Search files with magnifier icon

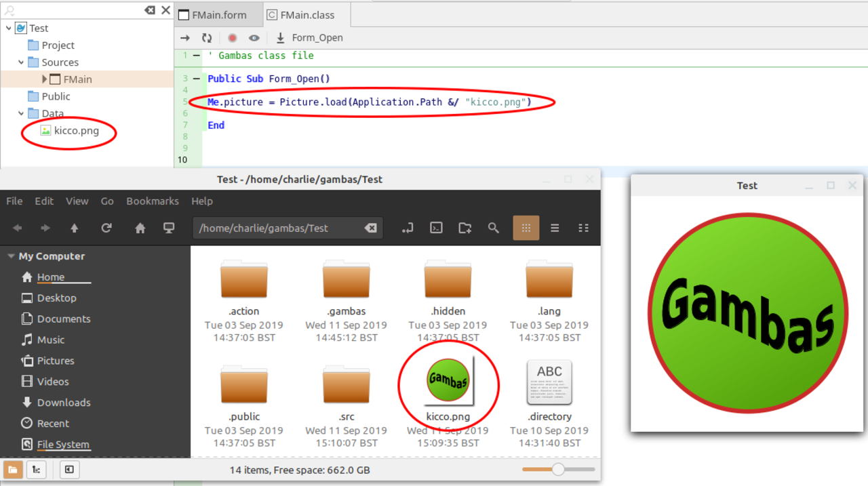494,228
